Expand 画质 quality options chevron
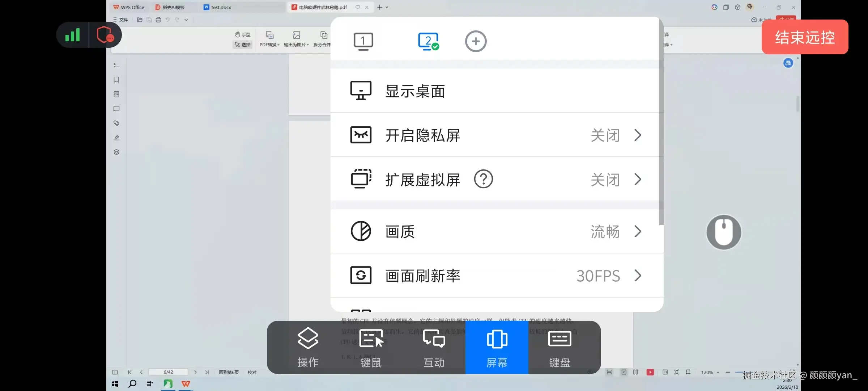Screen dimensions: 868x391 (638, 232)
